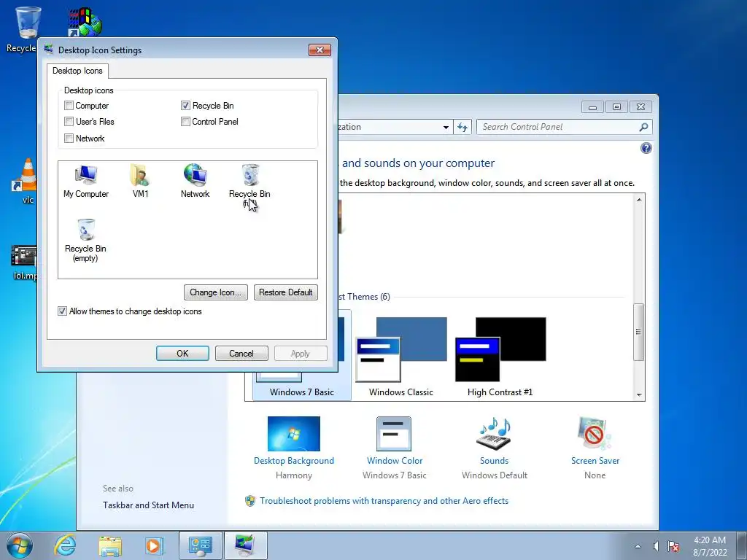The width and height of the screenshot is (747, 560).
Task: Click the Show desktop strip at taskbar end
Action: point(742,545)
